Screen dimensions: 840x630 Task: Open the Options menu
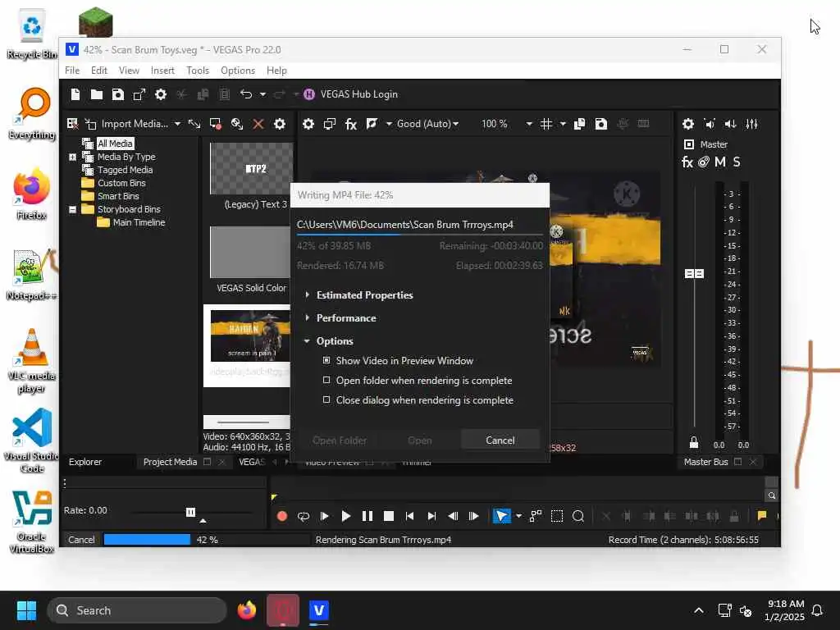point(238,71)
